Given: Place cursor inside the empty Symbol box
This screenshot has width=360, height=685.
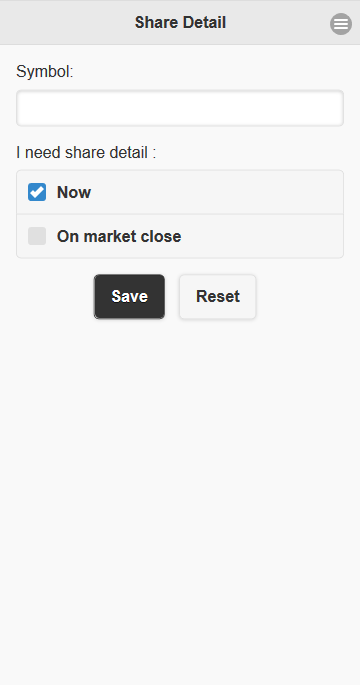Looking at the screenshot, I should coord(180,108).
